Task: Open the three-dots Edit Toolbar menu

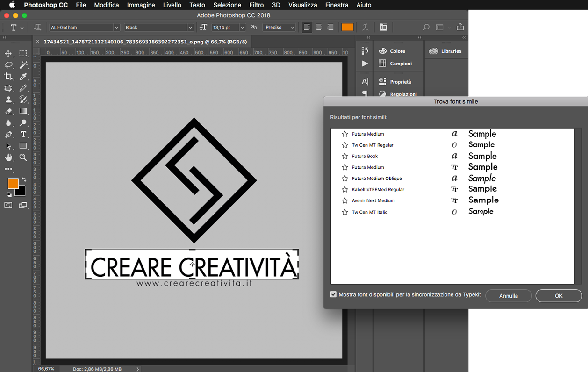Action: pyautogui.click(x=8, y=169)
